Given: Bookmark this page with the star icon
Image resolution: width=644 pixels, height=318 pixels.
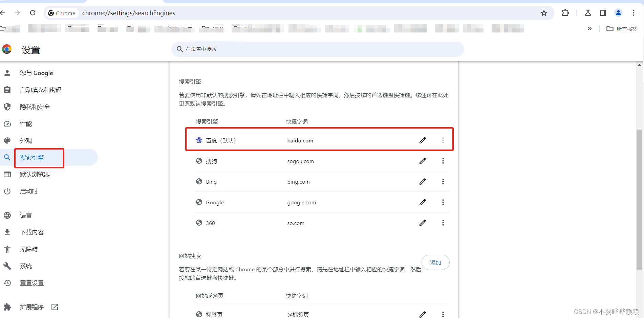Looking at the screenshot, I should point(544,13).
